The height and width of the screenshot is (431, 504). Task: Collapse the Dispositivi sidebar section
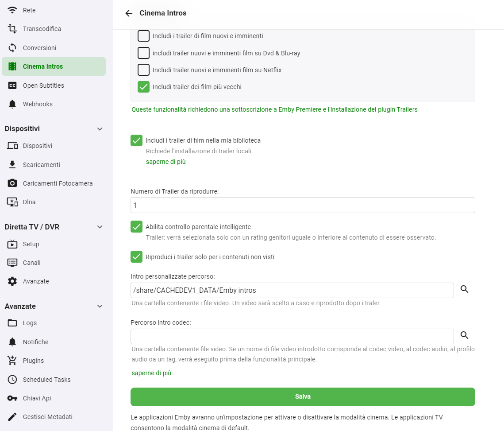tap(100, 129)
